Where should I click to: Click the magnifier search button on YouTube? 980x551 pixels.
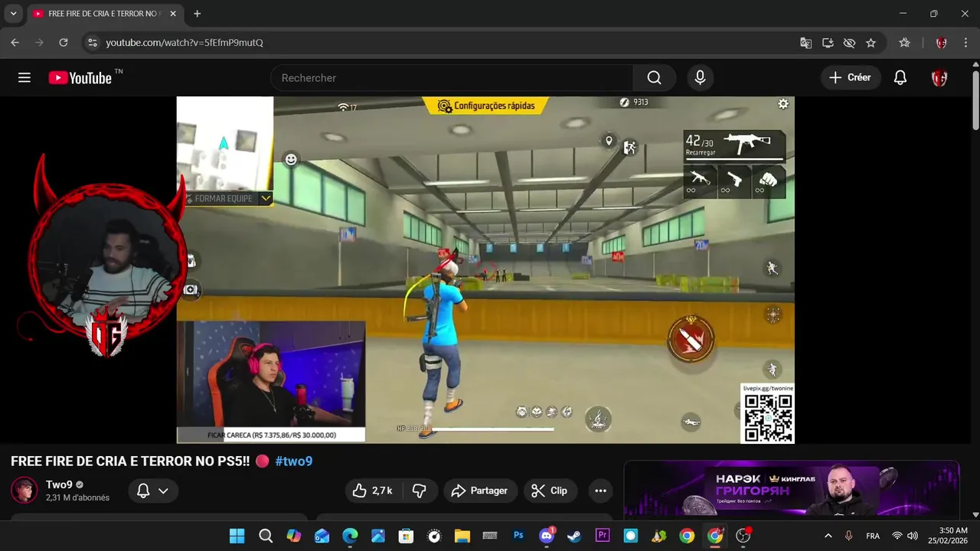click(654, 77)
